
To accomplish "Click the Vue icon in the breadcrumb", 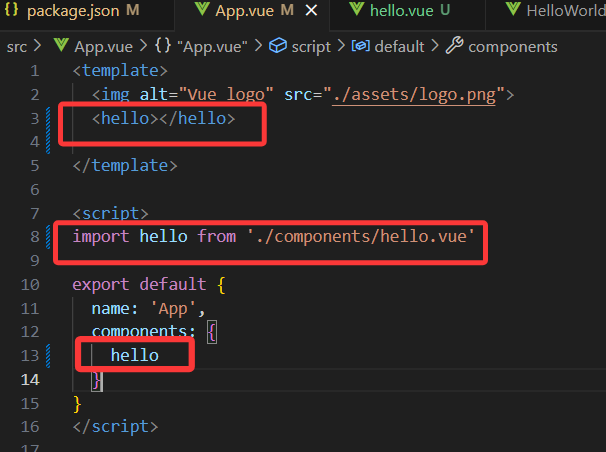I will point(61,45).
